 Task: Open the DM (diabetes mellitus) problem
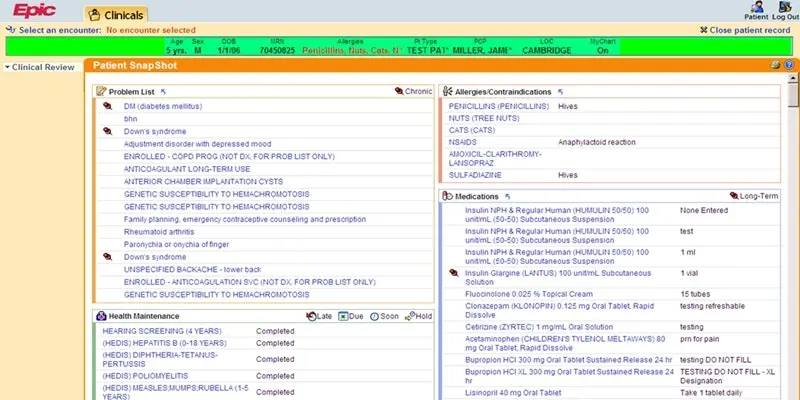163,106
